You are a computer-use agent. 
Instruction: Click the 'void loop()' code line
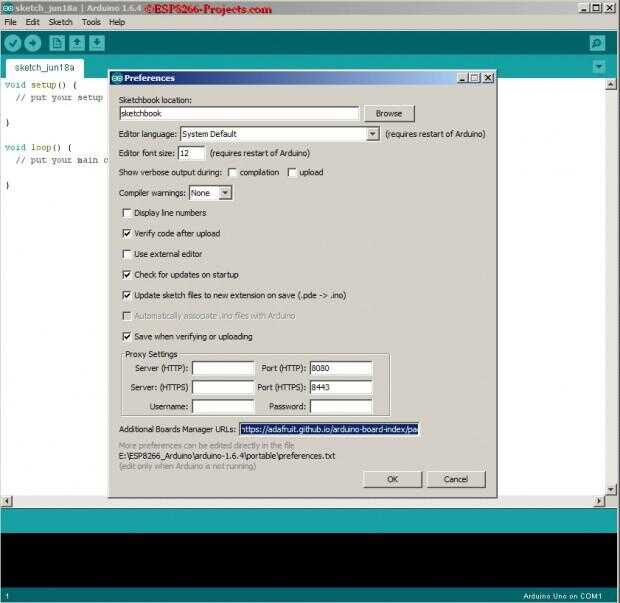[39, 147]
